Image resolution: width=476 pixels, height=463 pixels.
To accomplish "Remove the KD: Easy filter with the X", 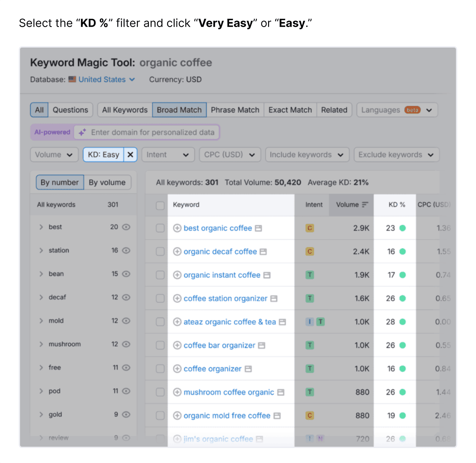I will click(x=130, y=155).
